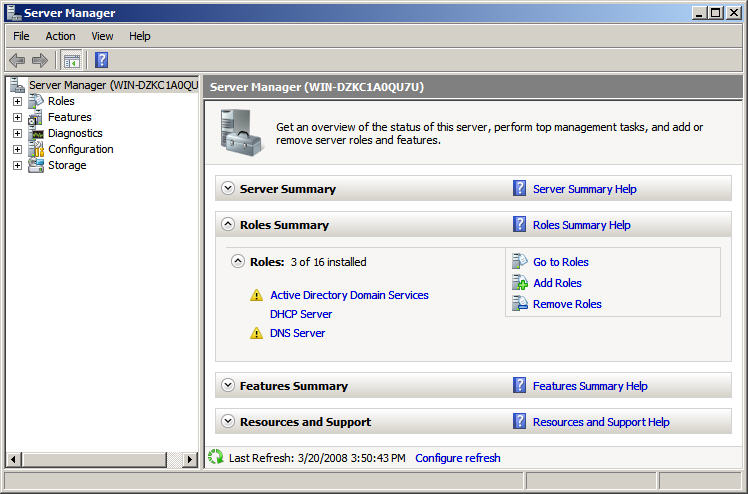Click the "Last Refresh: 3/20/2008 3:50:43 PM" text
Image resolution: width=748 pixels, height=494 pixels.
(x=317, y=458)
